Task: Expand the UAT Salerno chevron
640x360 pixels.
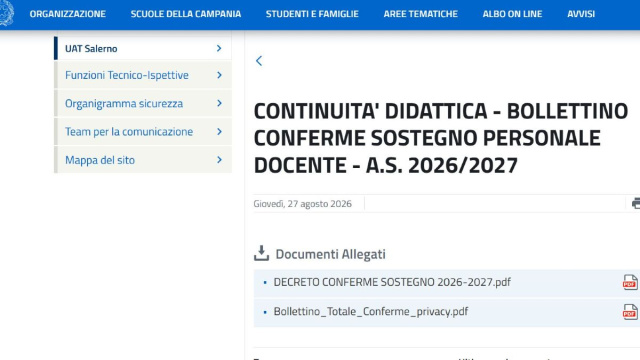Action: [x=219, y=48]
